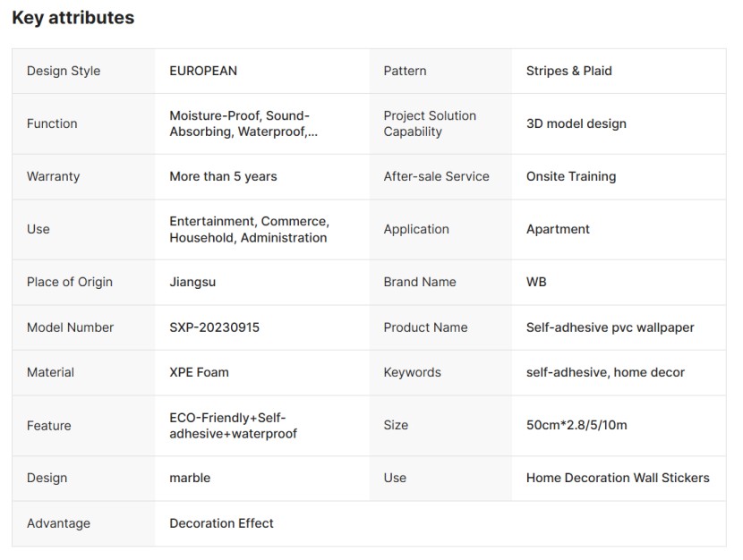Select model number SXP-20230915
Image resolution: width=743 pixels, height=560 pixels.
214,327
